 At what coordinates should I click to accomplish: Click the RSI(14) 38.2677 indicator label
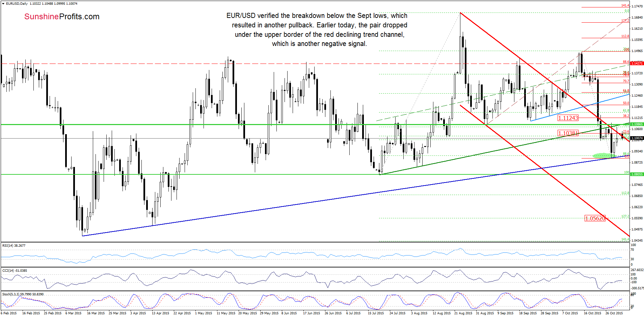point(14,245)
